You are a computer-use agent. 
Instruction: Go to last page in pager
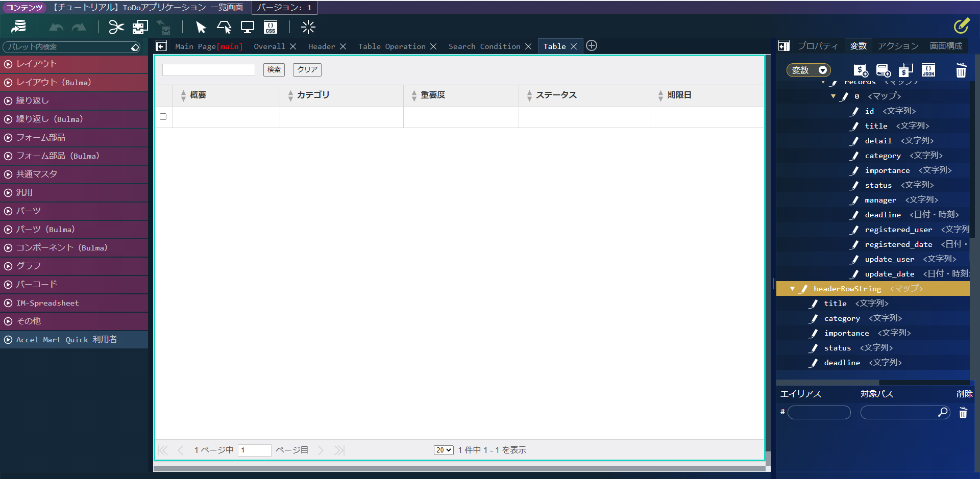coord(339,450)
